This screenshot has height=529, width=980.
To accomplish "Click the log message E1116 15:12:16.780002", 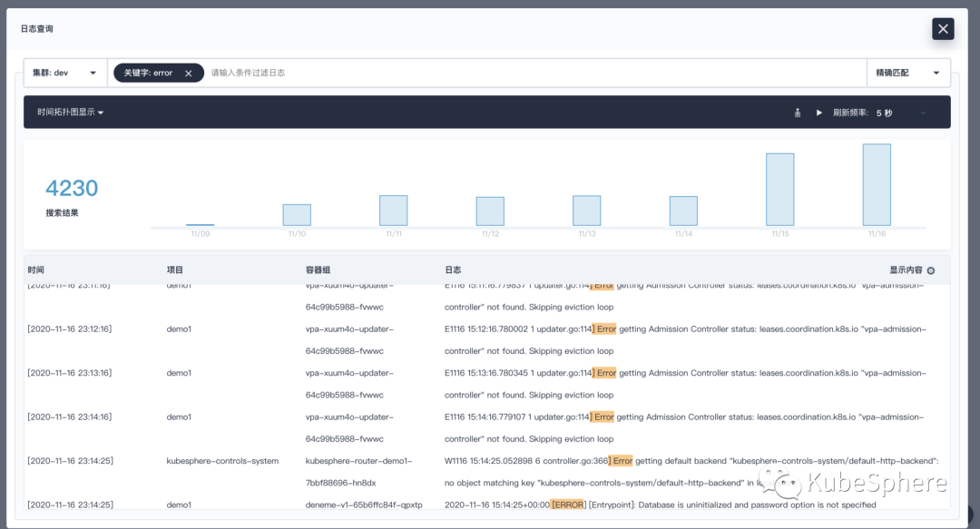I will (686, 339).
